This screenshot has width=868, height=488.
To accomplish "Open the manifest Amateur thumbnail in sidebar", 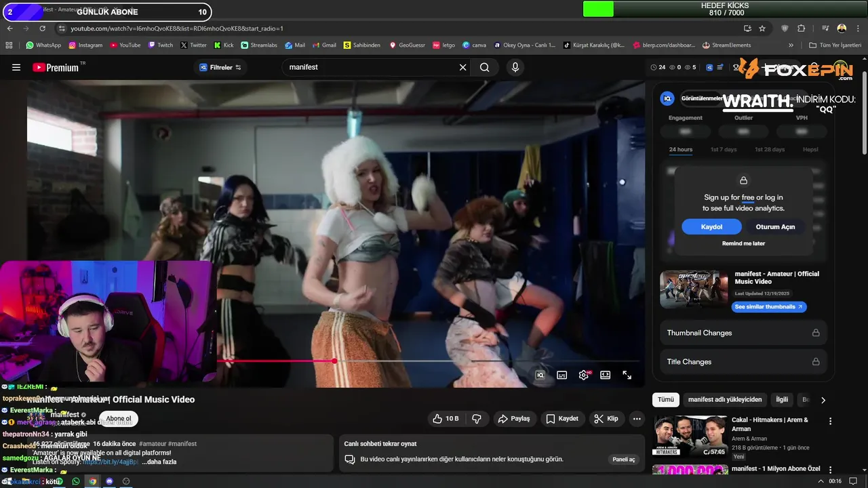I will 694,289.
